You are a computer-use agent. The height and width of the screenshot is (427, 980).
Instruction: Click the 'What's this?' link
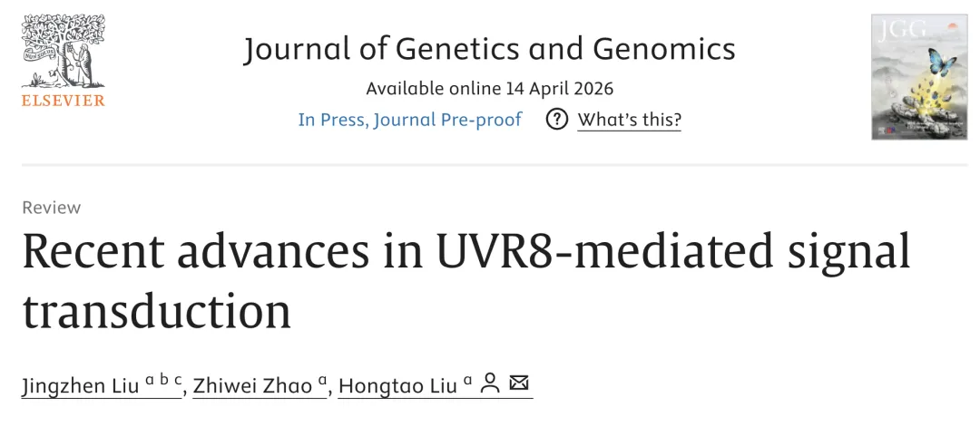click(x=629, y=120)
